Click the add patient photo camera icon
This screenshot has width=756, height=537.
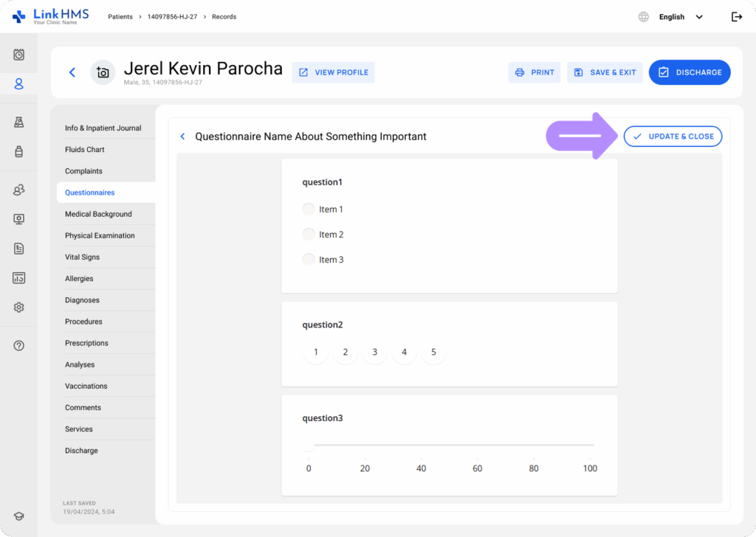(x=103, y=72)
